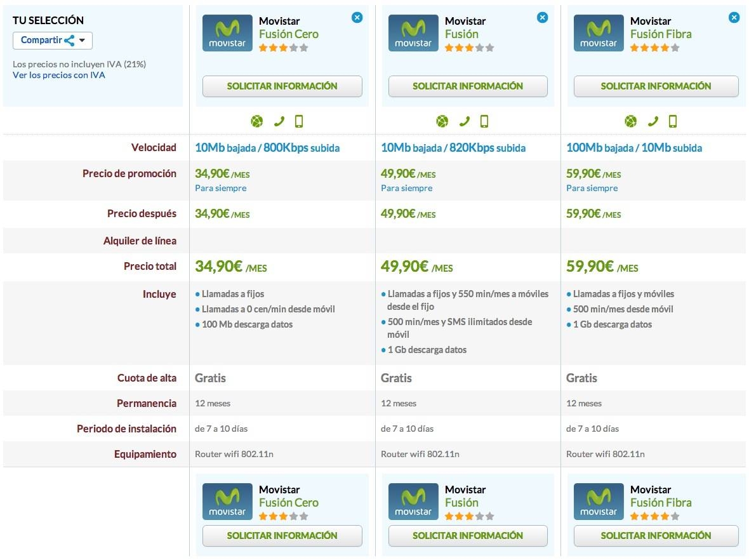Click the internet globe icon under Fusión Fibra
This screenshot has height=560, width=749.
[x=630, y=121]
